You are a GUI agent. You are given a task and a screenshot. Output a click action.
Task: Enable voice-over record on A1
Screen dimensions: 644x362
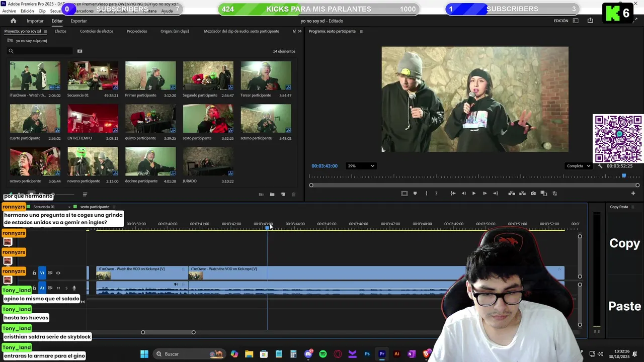pos(74,288)
